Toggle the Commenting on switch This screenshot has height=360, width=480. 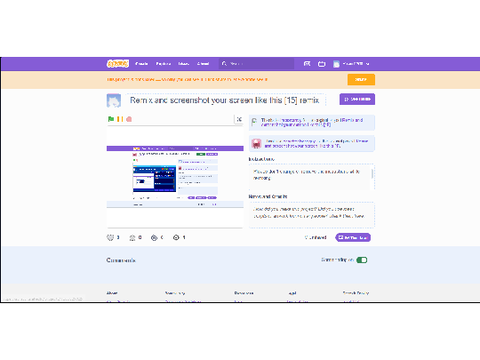(x=362, y=260)
